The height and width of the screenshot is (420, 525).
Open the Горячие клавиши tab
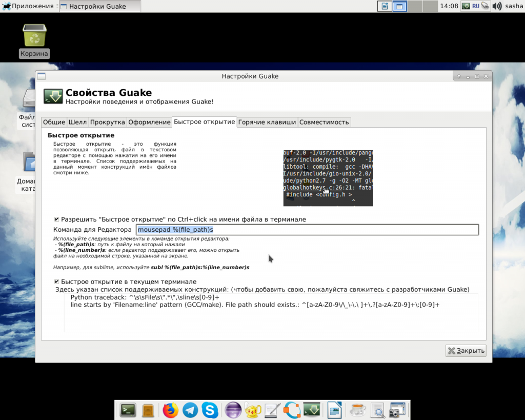[267, 122]
